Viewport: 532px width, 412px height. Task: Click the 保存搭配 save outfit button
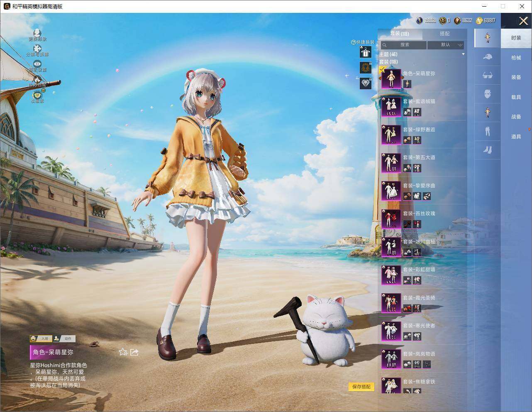361,387
